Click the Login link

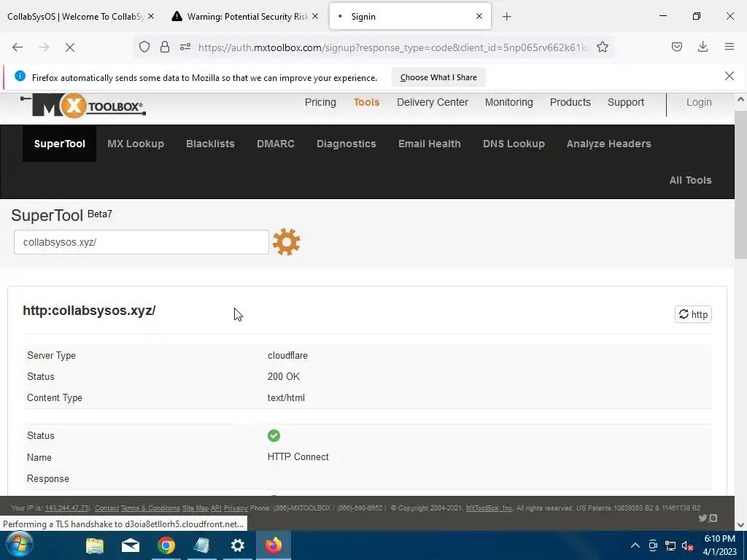tap(699, 102)
